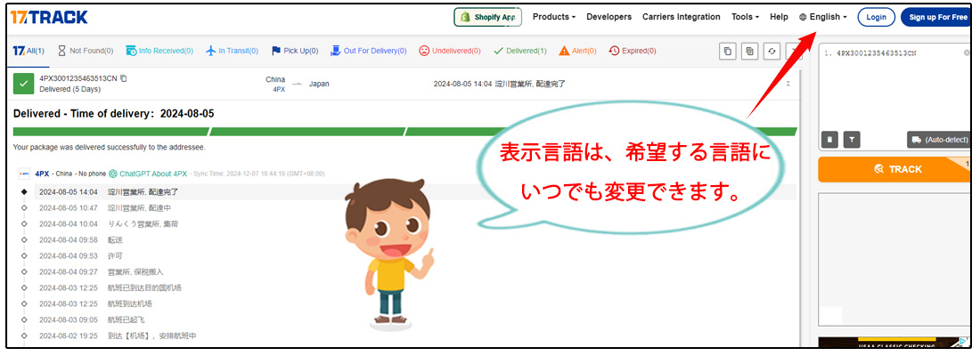Expand the Products menu
The height and width of the screenshot is (356, 980).
click(553, 17)
